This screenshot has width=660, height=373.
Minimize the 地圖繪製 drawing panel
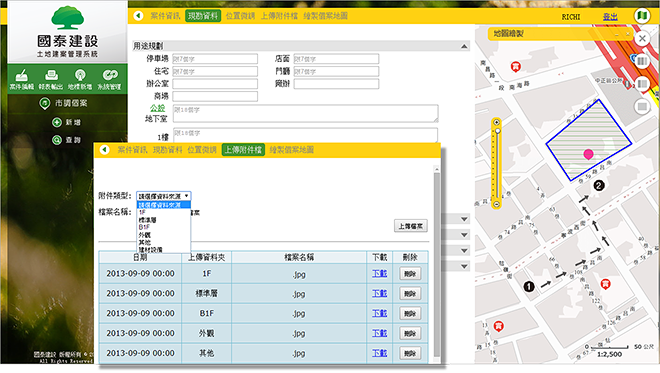[x=617, y=35]
